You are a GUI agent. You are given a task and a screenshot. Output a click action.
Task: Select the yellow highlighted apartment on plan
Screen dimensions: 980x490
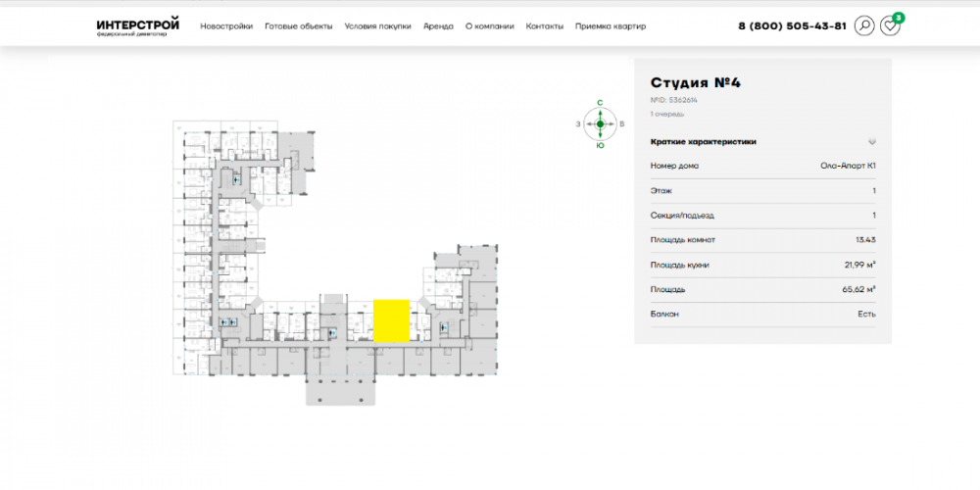(391, 320)
